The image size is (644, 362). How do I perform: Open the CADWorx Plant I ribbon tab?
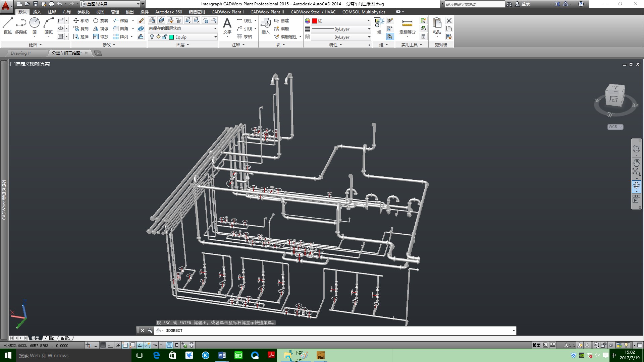(227, 12)
